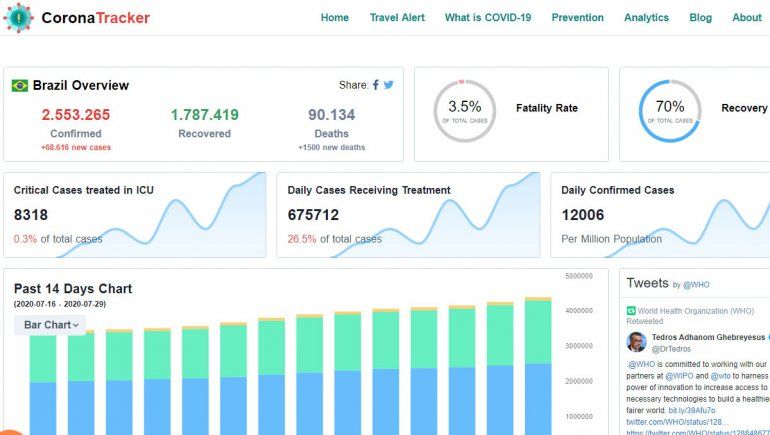Click the @wto mention in tweet
The height and width of the screenshot is (435, 770).
(x=720, y=376)
